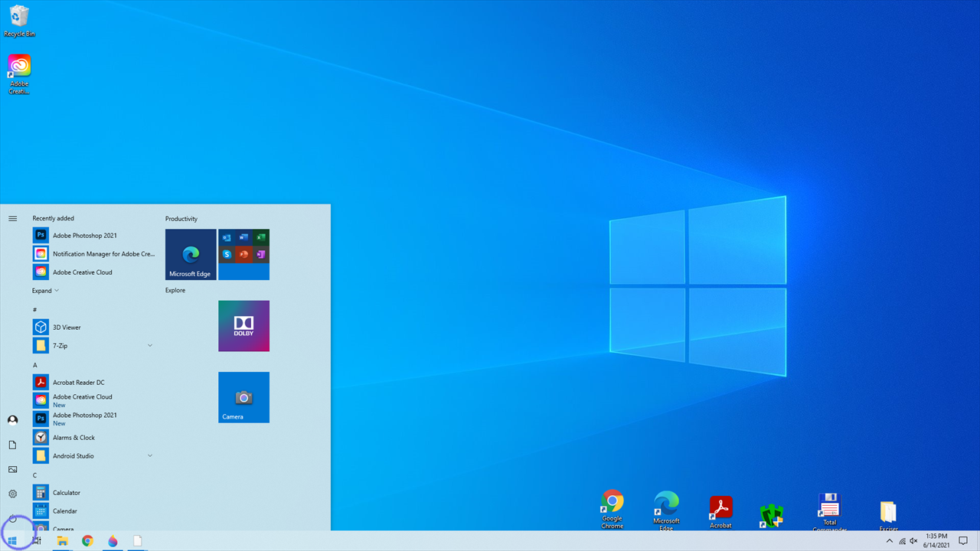Expand the Recently added list
Screen dimensions: 980x551
pyautogui.click(x=45, y=291)
